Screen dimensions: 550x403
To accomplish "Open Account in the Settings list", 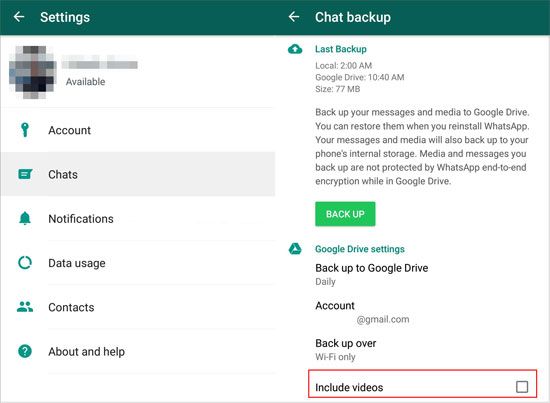I will click(138, 130).
